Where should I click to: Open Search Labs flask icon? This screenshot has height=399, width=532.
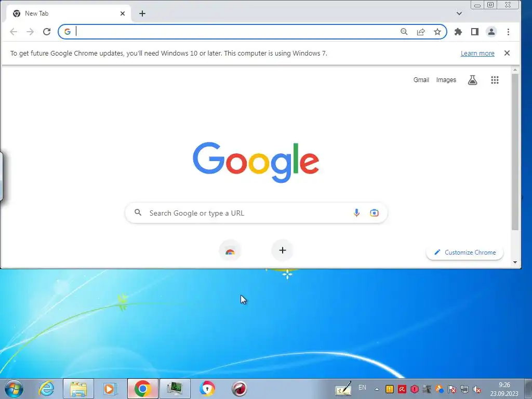coord(473,80)
